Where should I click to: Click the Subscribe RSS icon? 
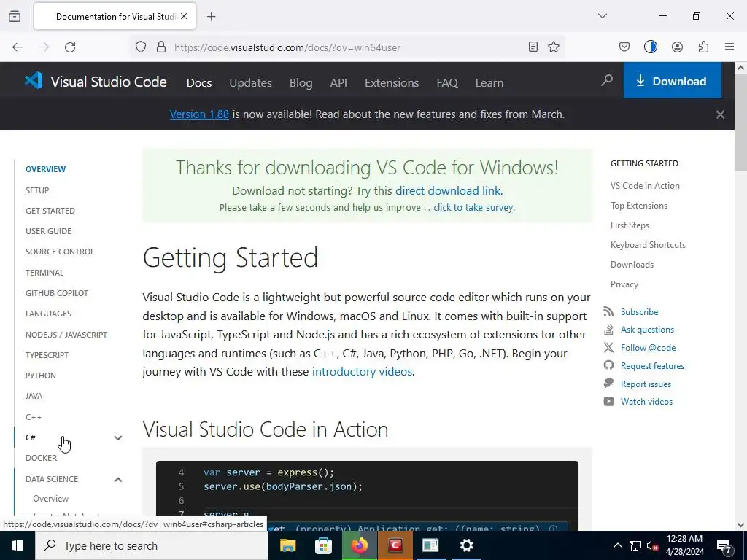(608, 311)
